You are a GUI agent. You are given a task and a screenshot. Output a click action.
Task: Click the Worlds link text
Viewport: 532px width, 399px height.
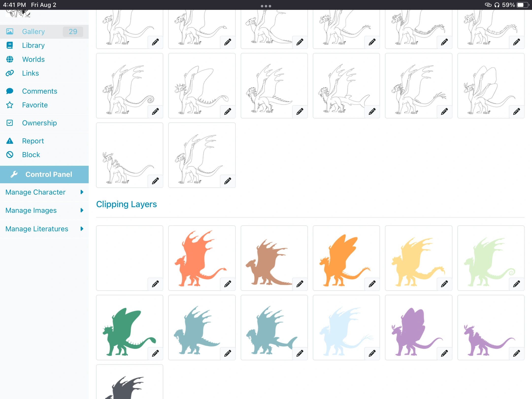point(33,59)
